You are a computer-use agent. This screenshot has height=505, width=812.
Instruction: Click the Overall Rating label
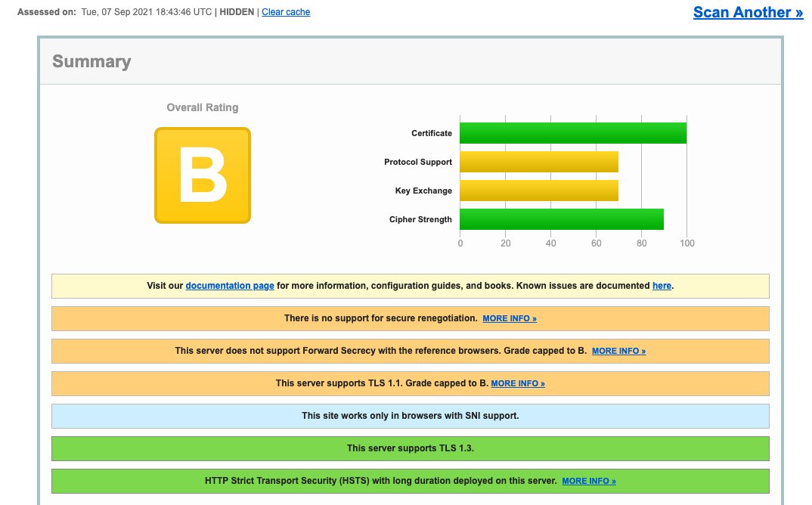point(202,107)
